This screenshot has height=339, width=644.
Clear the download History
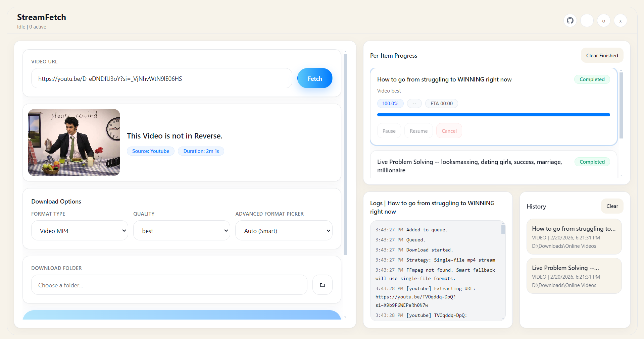pos(612,206)
